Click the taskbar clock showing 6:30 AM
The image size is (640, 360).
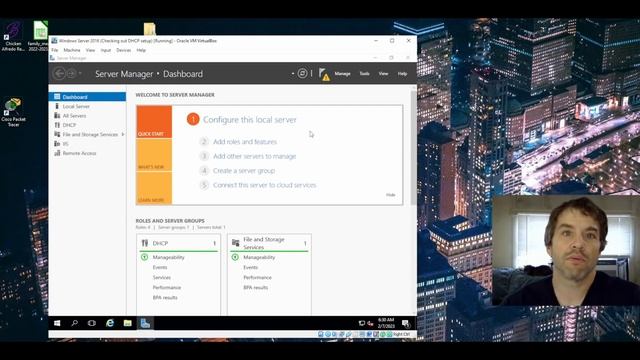pyautogui.click(x=386, y=323)
